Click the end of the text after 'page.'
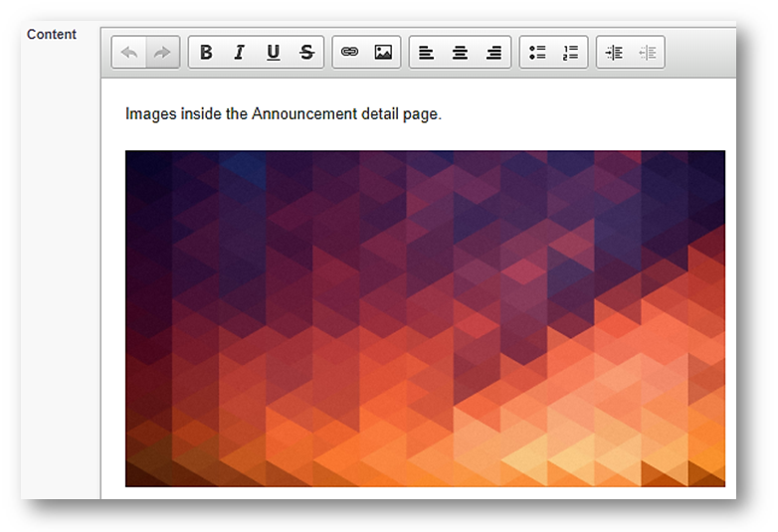Image resolution: width=778 pixels, height=532 pixels. click(443, 114)
